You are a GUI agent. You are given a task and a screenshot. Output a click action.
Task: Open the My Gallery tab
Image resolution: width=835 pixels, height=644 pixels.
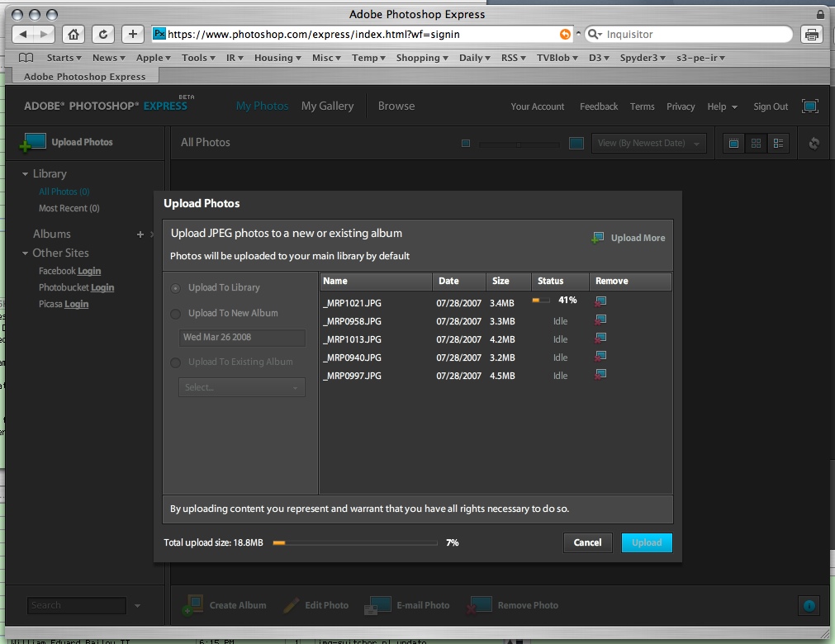point(327,106)
